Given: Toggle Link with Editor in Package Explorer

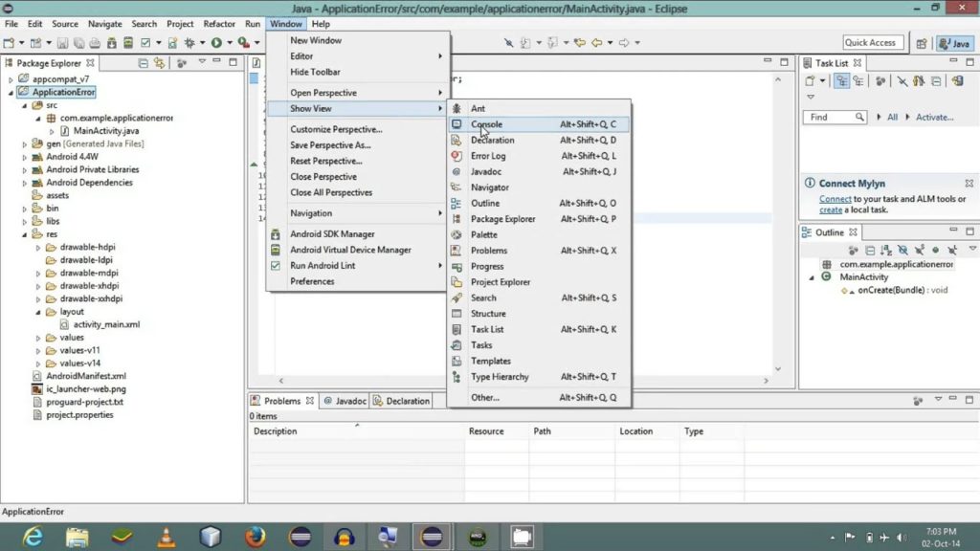Looking at the screenshot, I should click(x=160, y=63).
